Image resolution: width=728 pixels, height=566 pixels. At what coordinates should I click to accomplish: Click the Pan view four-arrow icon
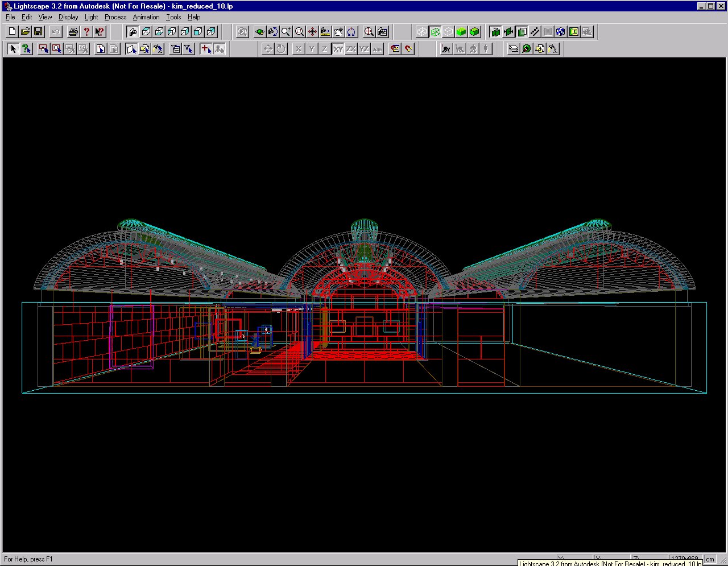click(312, 32)
